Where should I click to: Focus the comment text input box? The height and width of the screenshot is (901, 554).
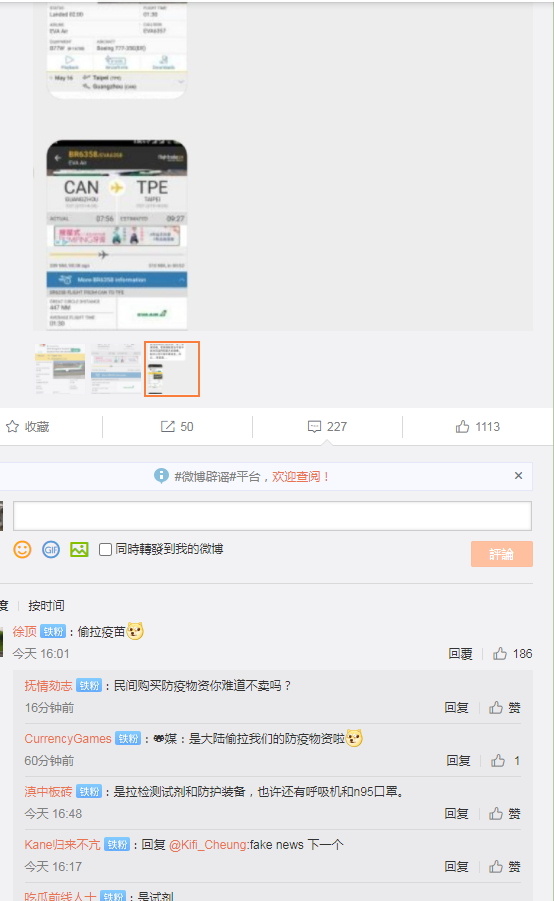[x=272, y=516]
